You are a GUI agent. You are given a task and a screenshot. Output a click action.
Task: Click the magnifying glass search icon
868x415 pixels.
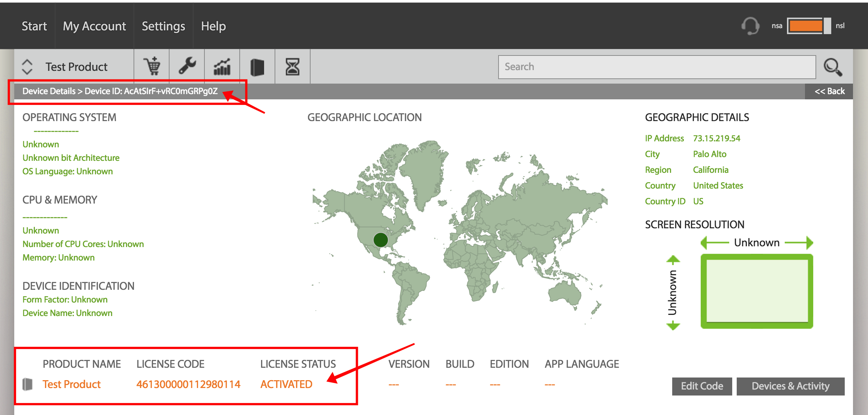click(833, 67)
